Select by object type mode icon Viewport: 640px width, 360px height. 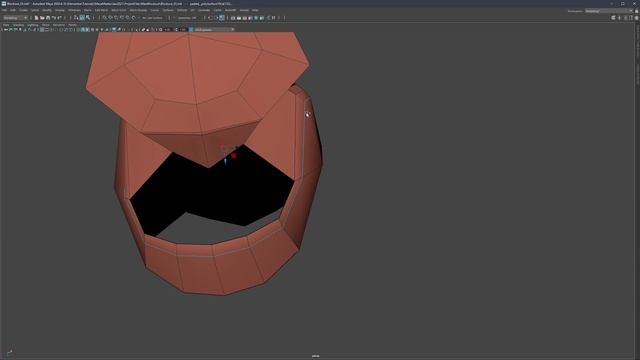(x=82, y=18)
